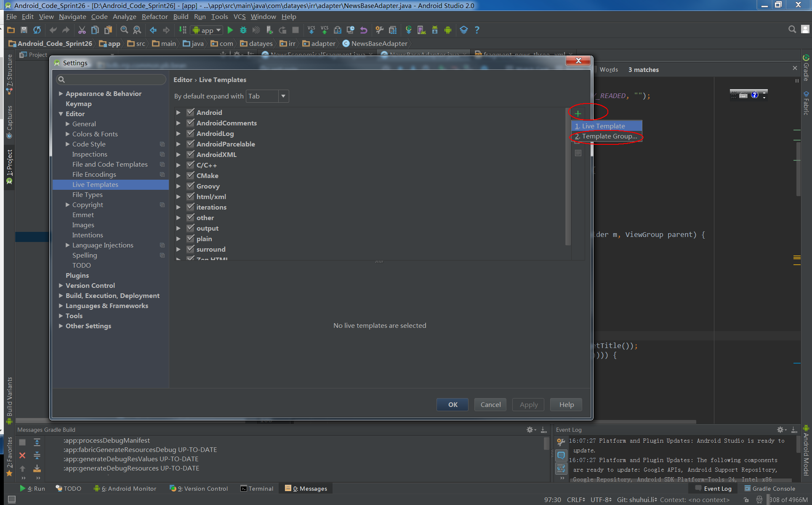Click the plus icon to add template
812x505 pixels.
(578, 112)
